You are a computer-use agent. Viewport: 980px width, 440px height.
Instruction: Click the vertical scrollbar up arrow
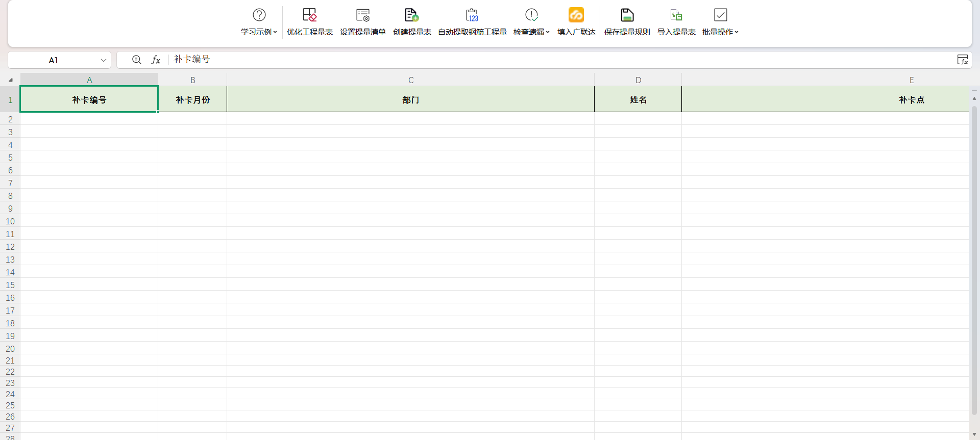pyautogui.click(x=974, y=98)
